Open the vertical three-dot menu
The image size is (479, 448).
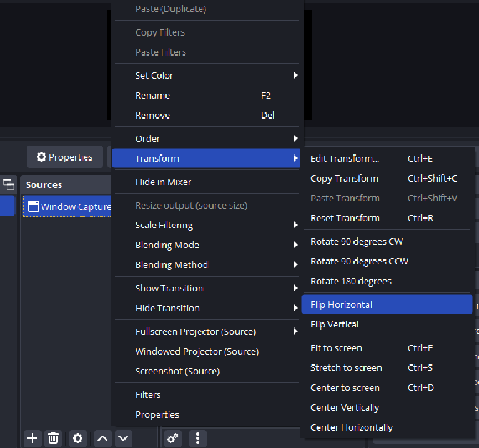coord(197,439)
